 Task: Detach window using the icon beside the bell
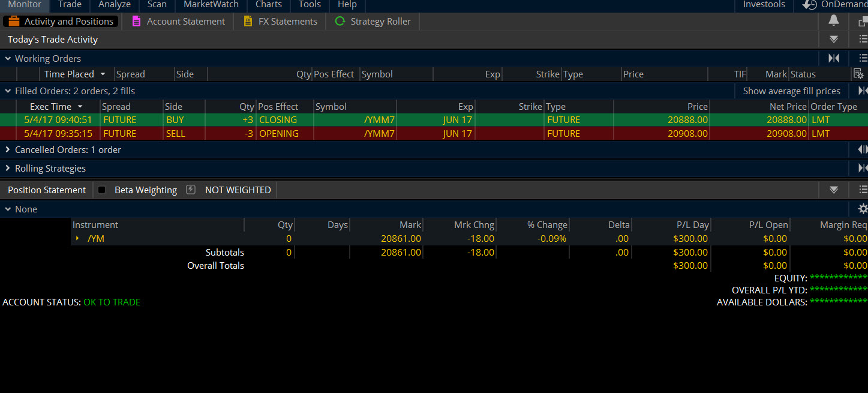(x=863, y=22)
